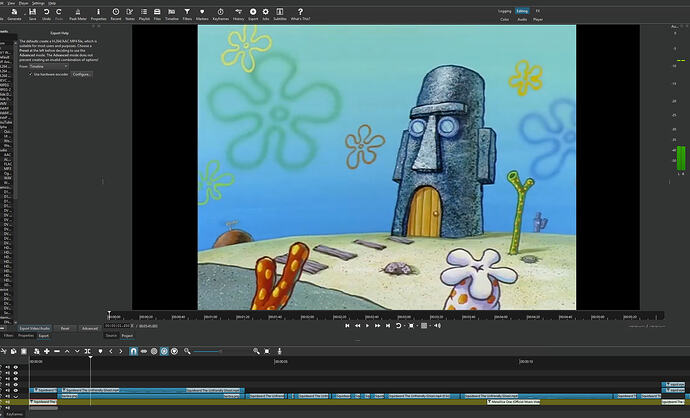Open player grid options dropdown
This screenshot has height=418, width=690.
point(430,326)
